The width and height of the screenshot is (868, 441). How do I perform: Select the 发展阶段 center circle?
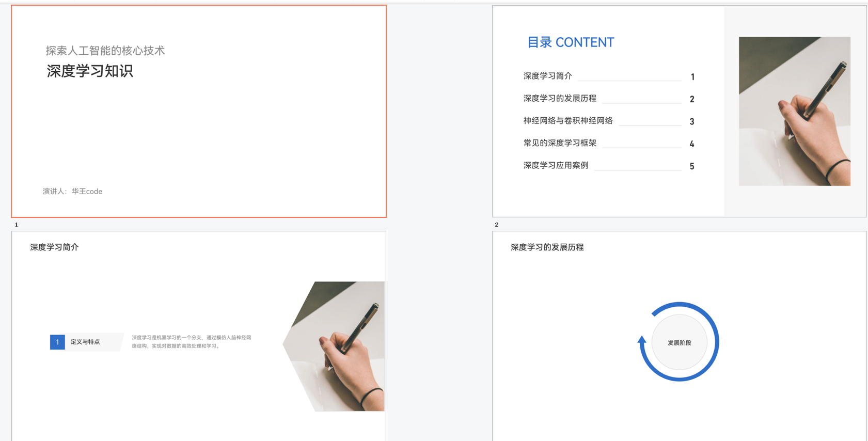pos(679,342)
